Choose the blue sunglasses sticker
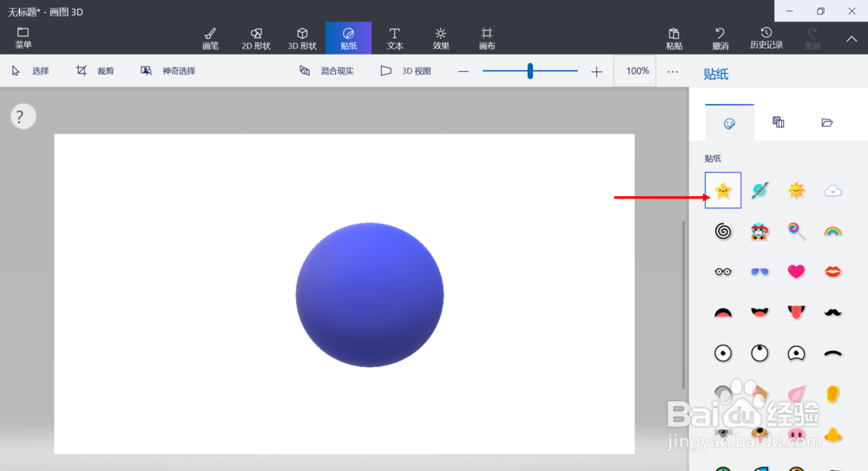Viewport: 868px width, 471px height. click(x=759, y=271)
